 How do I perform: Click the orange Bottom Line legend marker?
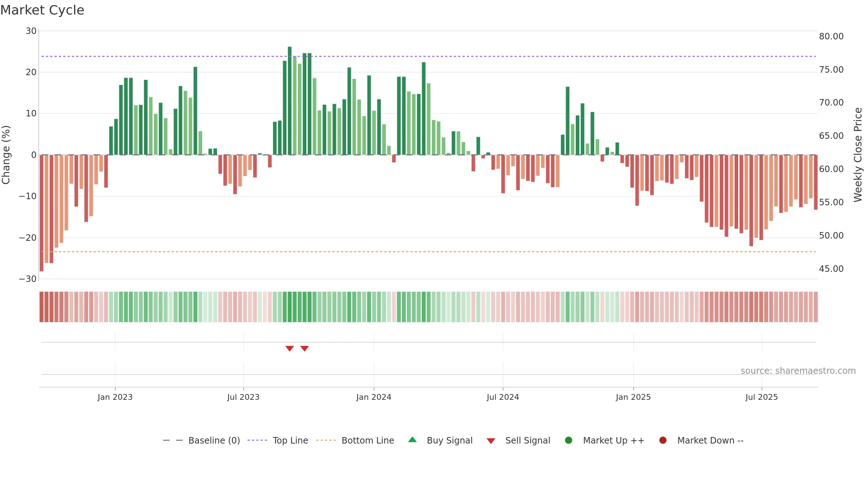(x=326, y=440)
